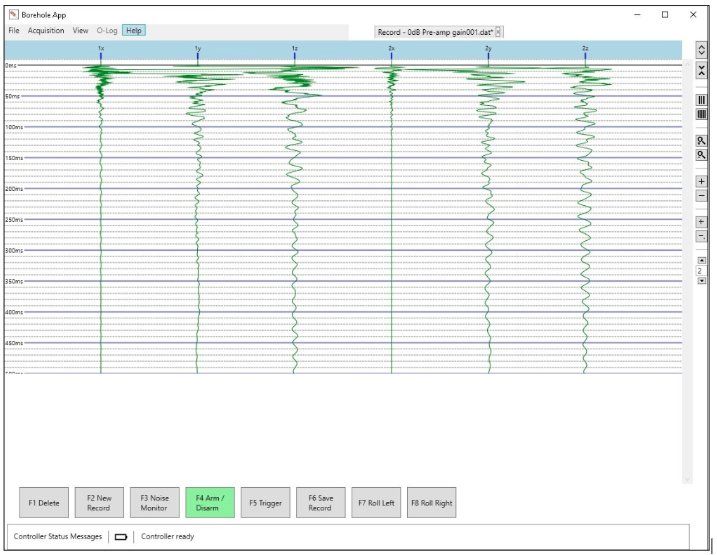This screenshot has height=555, width=717.
Task: Click the 300ms time axis label
Action: point(14,251)
